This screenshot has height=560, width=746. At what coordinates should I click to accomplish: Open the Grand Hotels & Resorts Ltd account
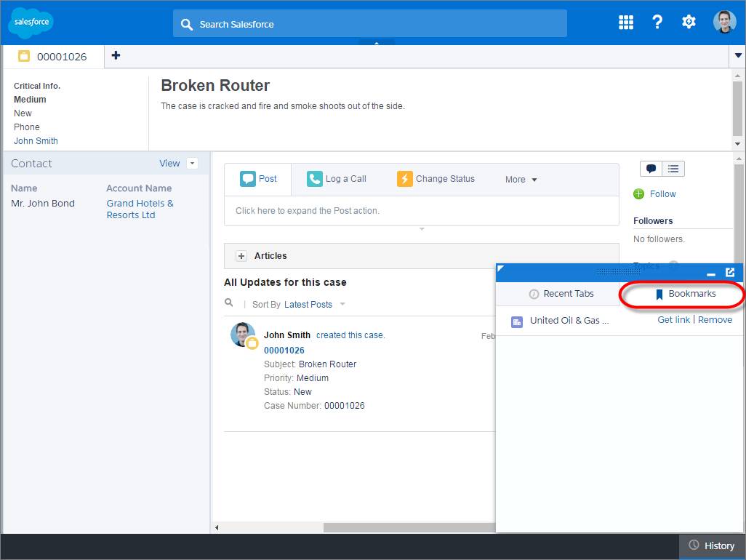[x=140, y=209]
